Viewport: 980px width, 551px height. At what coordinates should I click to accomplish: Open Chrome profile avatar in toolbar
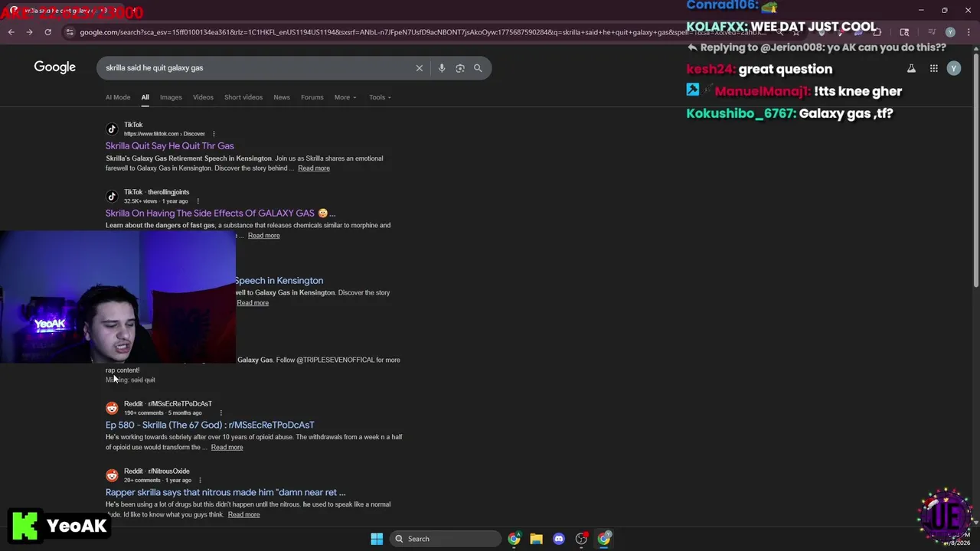pyautogui.click(x=950, y=32)
